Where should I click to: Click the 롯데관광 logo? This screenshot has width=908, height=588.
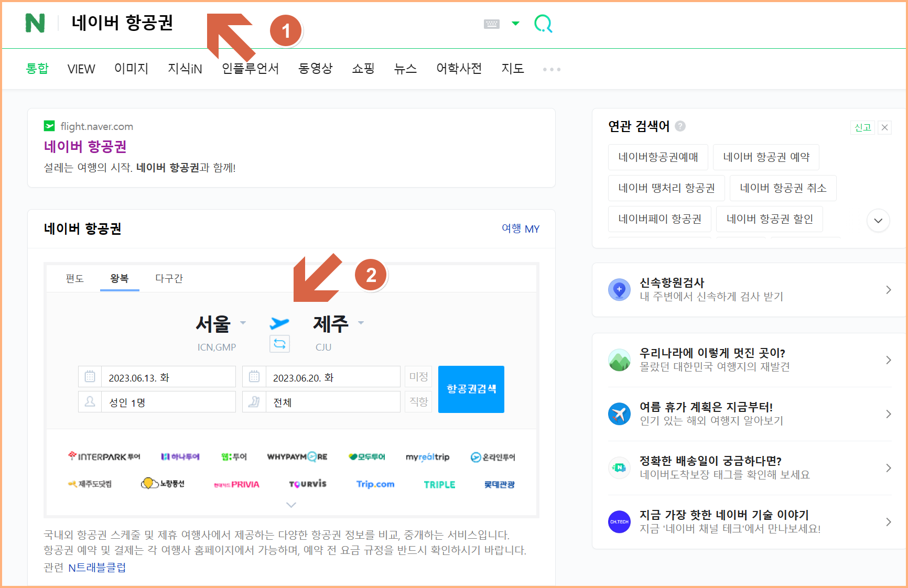500,484
